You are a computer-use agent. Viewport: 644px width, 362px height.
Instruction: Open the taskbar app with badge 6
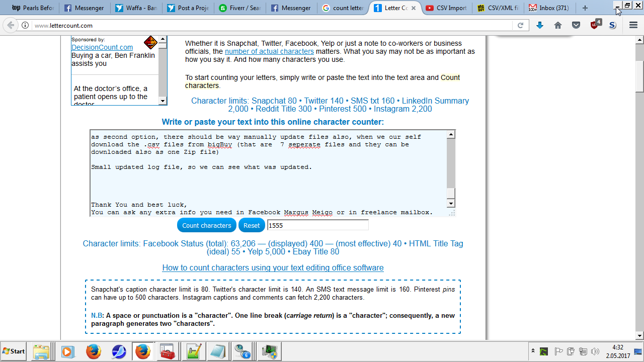[243, 351]
